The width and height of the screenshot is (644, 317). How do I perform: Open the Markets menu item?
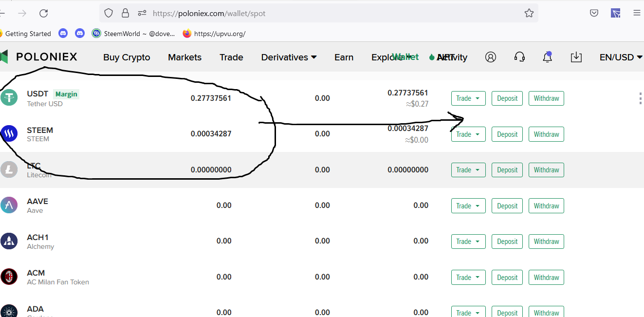(184, 57)
